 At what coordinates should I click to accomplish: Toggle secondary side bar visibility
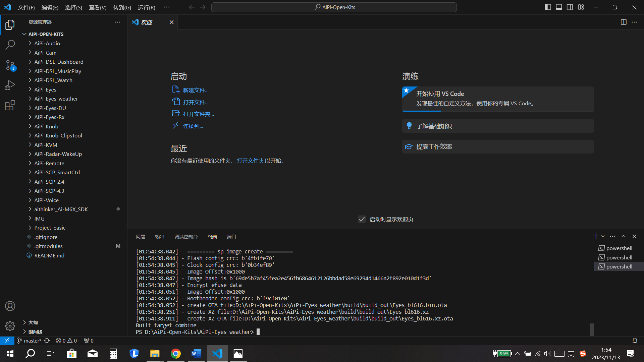tap(570, 7)
